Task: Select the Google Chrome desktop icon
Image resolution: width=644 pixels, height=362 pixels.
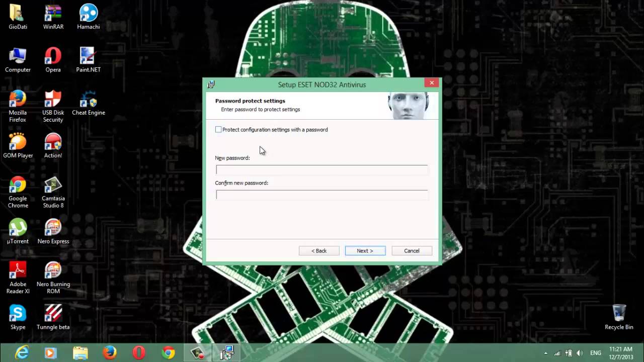Action: coord(18,192)
